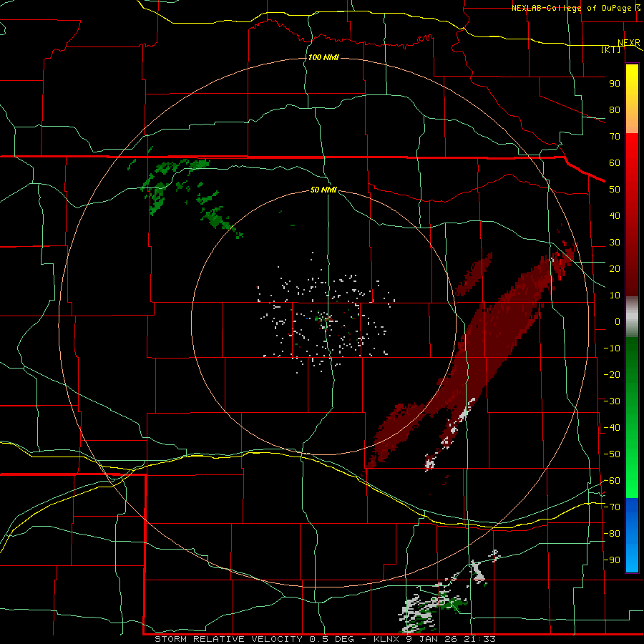Click the 80 value on velocity scale

[x=615, y=110]
